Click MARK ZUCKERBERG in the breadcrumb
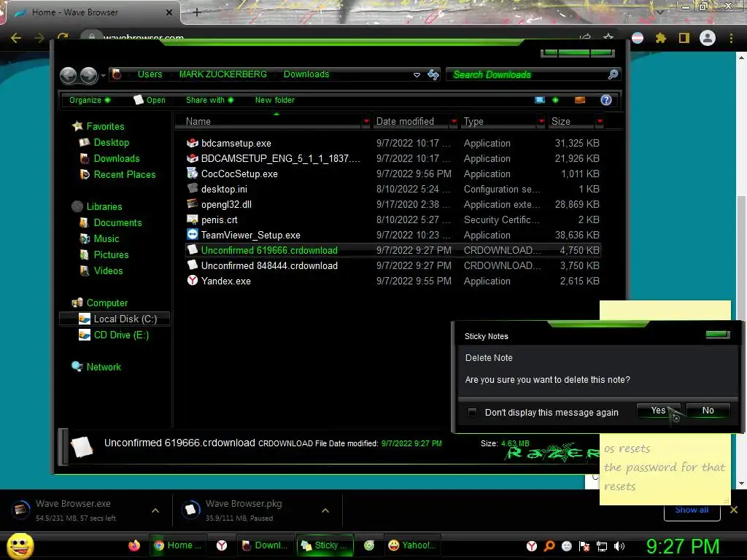The image size is (747, 560). tap(223, 74)
